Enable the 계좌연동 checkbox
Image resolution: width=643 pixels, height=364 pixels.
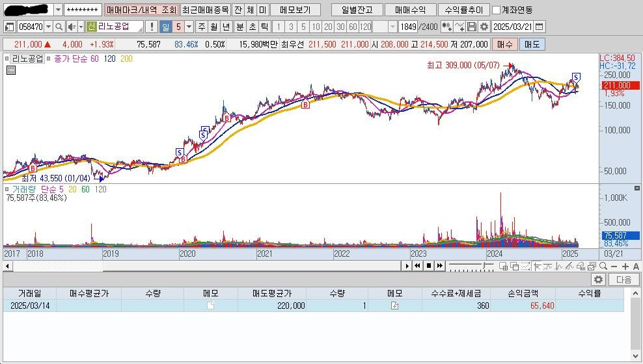point(497,10)
